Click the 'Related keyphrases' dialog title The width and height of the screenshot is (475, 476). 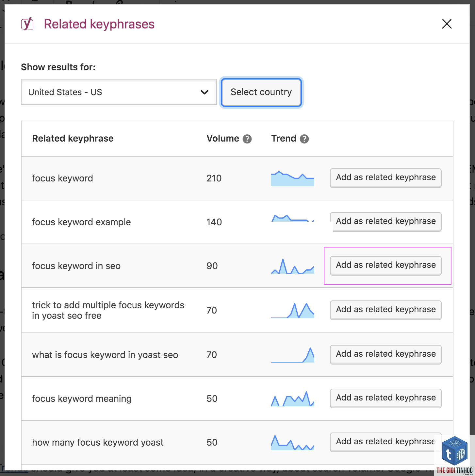pos(99,24)
